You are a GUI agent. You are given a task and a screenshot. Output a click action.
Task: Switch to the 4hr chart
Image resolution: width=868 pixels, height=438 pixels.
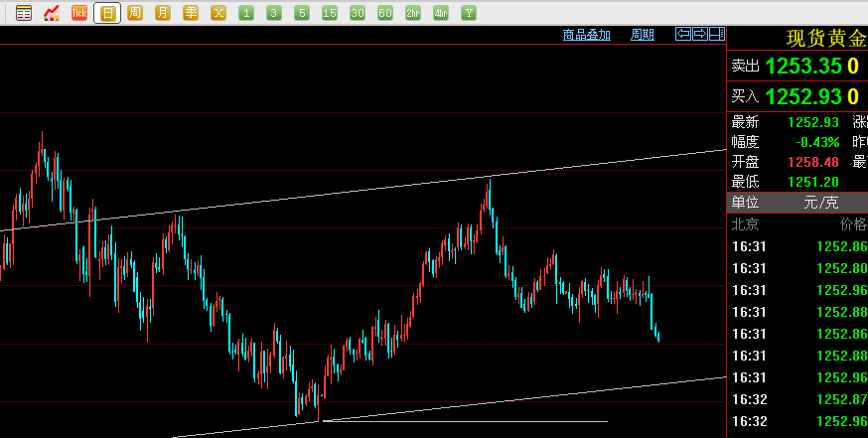[x=441, y=13]
